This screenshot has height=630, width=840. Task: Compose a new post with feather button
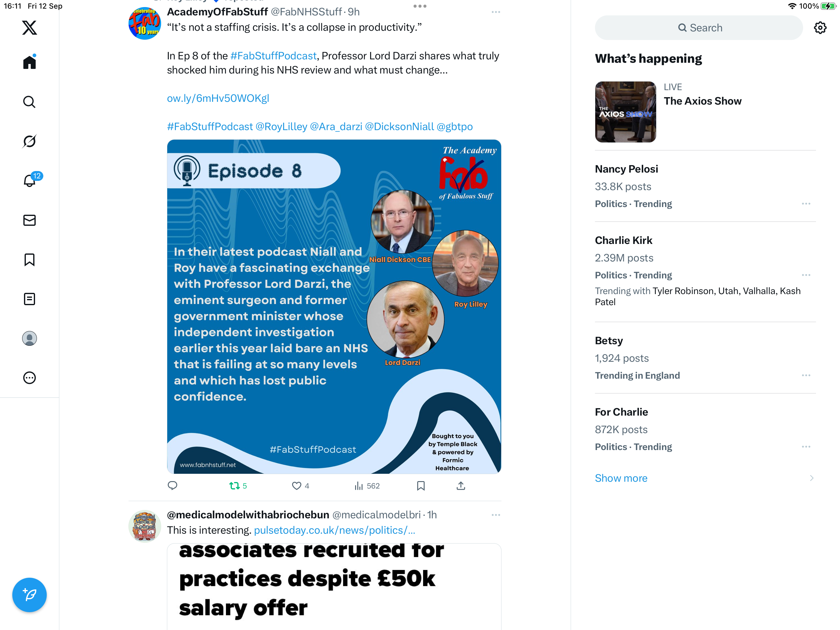pos(29,595)
